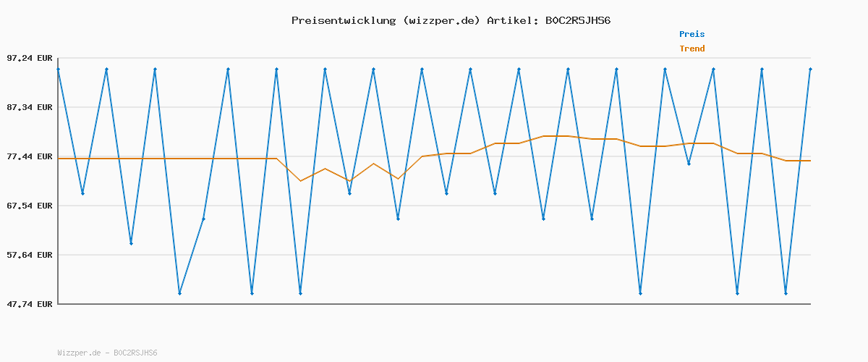This screenshot has height=362, width=868.
Task: Click the blue Preis legend label
Action: 692,34
